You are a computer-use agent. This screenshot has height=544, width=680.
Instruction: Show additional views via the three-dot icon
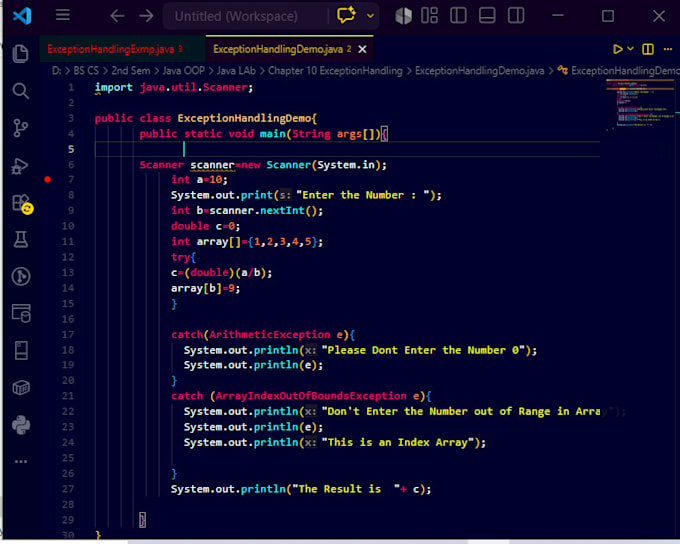21,461
